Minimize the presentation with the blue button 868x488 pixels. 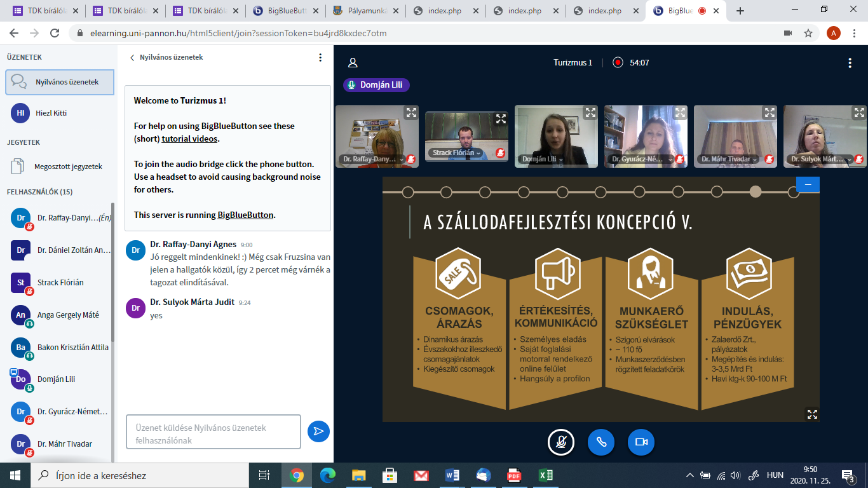click(x=808, y=184)
